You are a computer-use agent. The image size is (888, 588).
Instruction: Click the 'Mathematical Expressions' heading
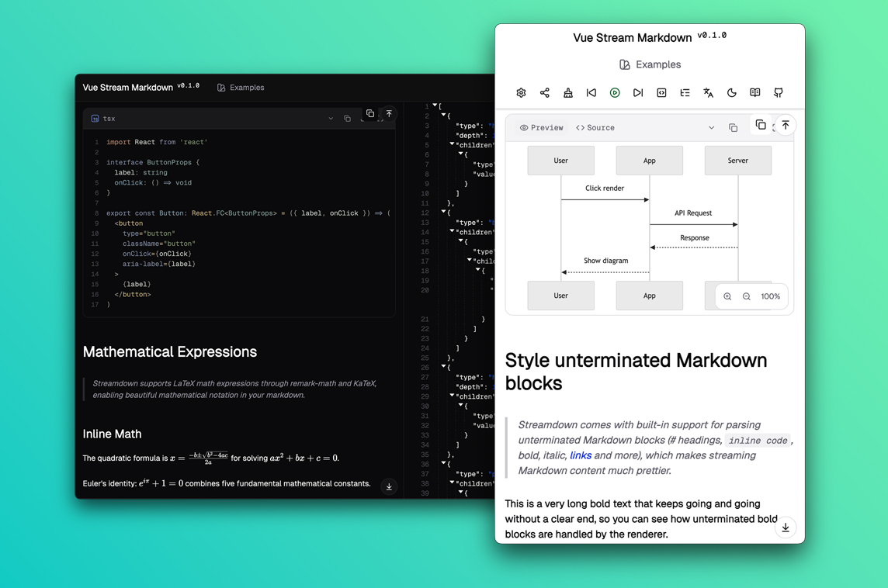[x=170, y=352]
